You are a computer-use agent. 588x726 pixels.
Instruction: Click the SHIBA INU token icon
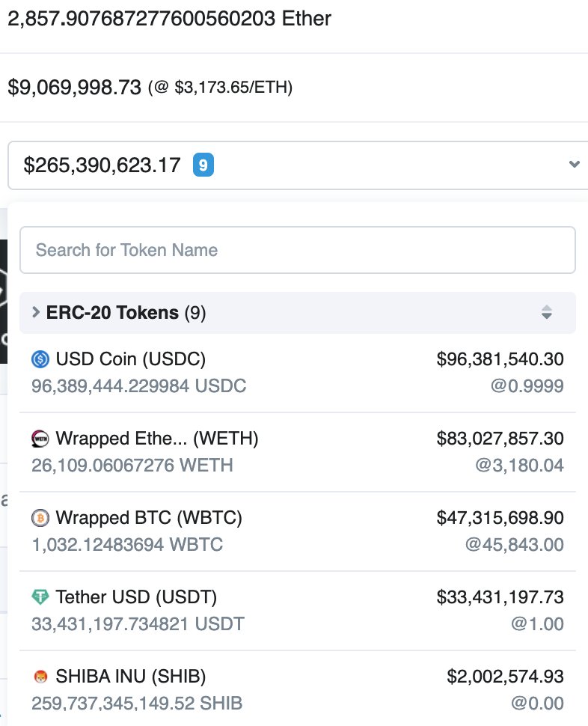[x=40, y=677]
